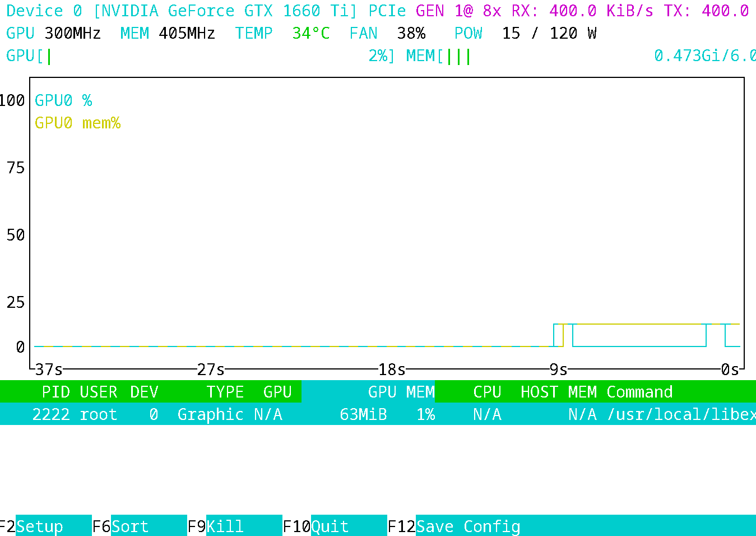The width and height of the screenshot is (756, 536).
Task: Click the 9s marker on time axis
Action: 558,369
